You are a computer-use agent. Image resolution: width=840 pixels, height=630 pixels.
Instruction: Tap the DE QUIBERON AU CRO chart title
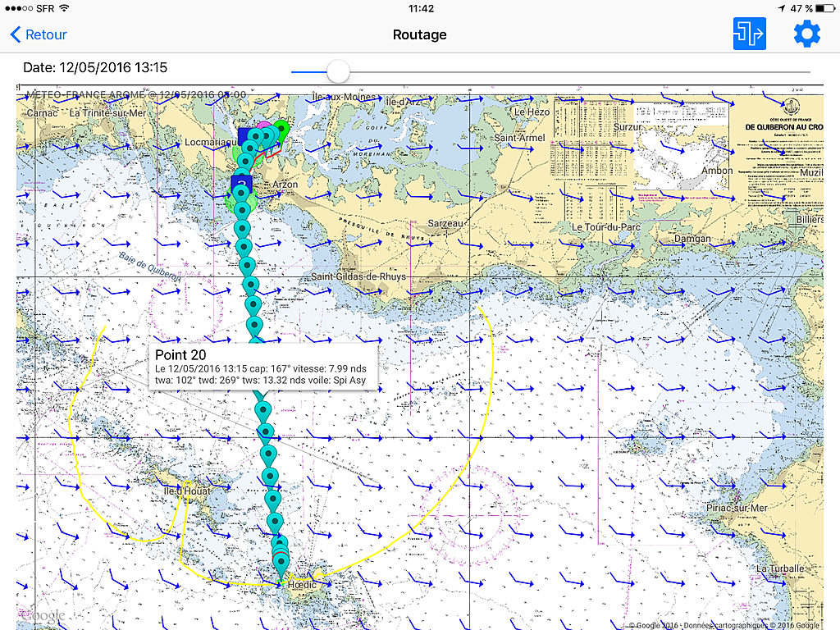[x=784, y=127]
